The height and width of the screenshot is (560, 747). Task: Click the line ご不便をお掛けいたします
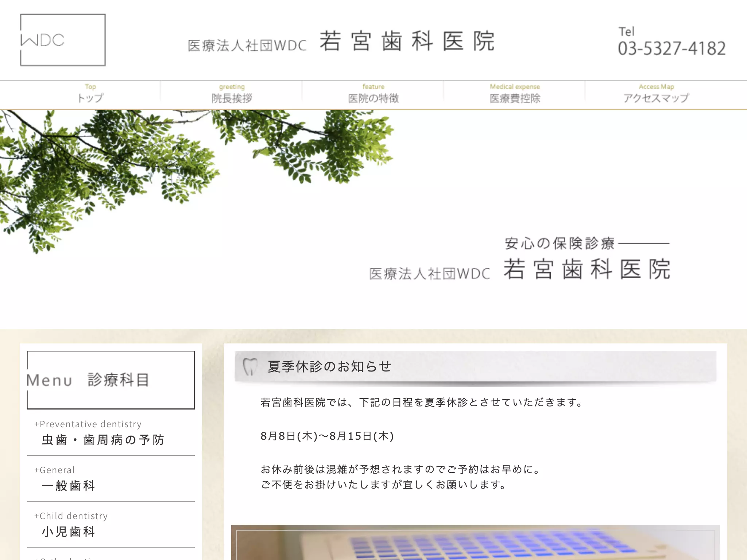(x=384, y=485)
